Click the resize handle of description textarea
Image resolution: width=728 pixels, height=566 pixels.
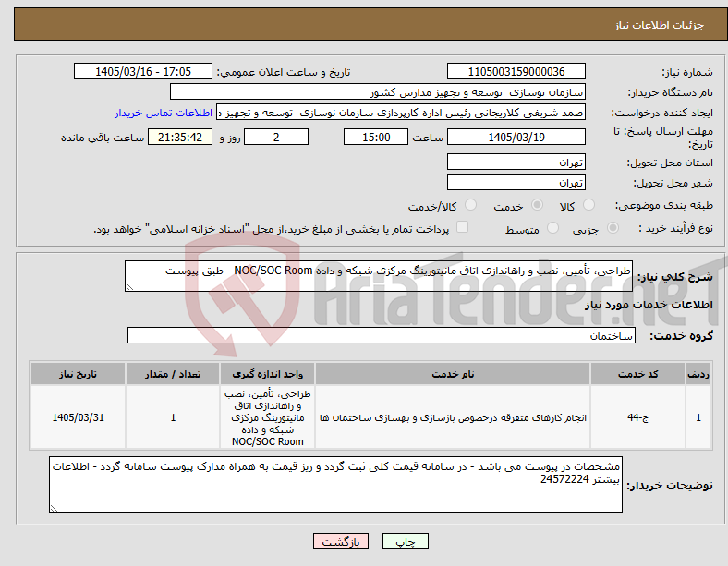tap(129, 287)
